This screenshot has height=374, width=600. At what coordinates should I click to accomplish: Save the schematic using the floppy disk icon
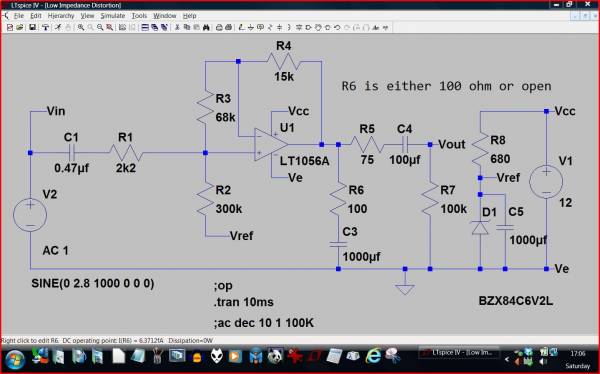[x=33, y=28]
